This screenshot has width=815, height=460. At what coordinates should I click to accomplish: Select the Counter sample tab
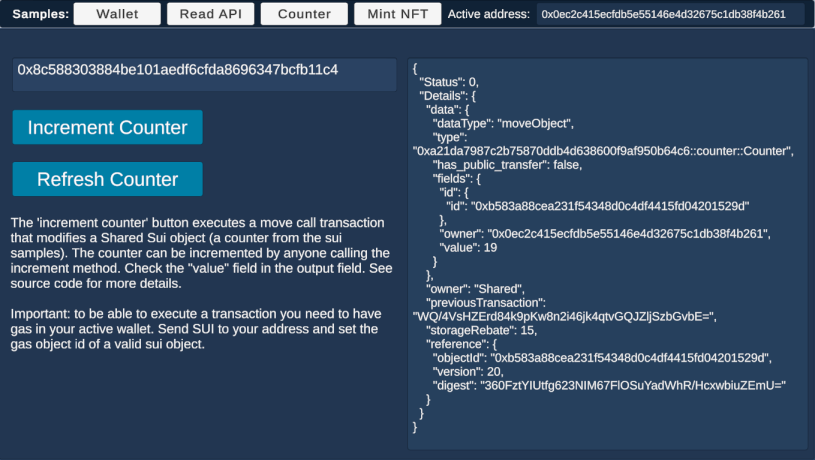(x=304, y=14)
